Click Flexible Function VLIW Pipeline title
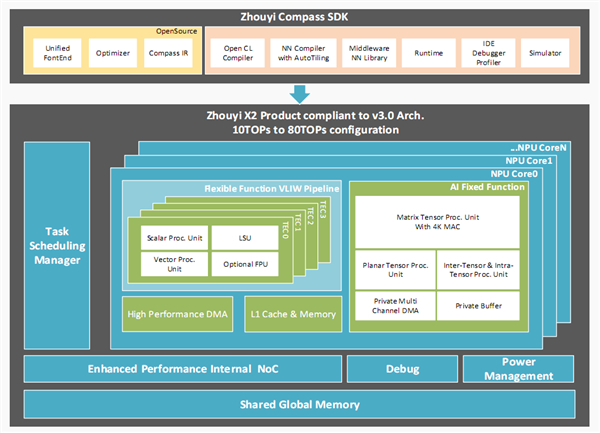This screenshot has height=433, width=600. click(x=272, y=189)
